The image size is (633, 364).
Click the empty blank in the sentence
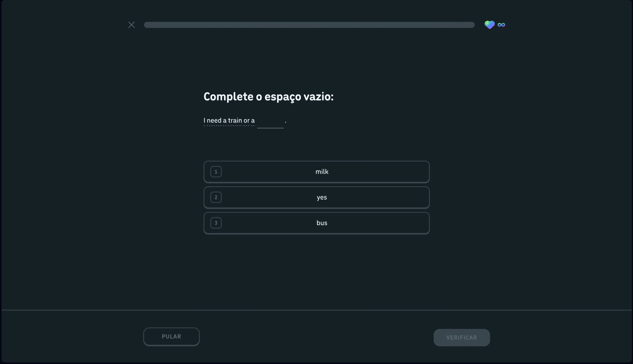[270, 122]
